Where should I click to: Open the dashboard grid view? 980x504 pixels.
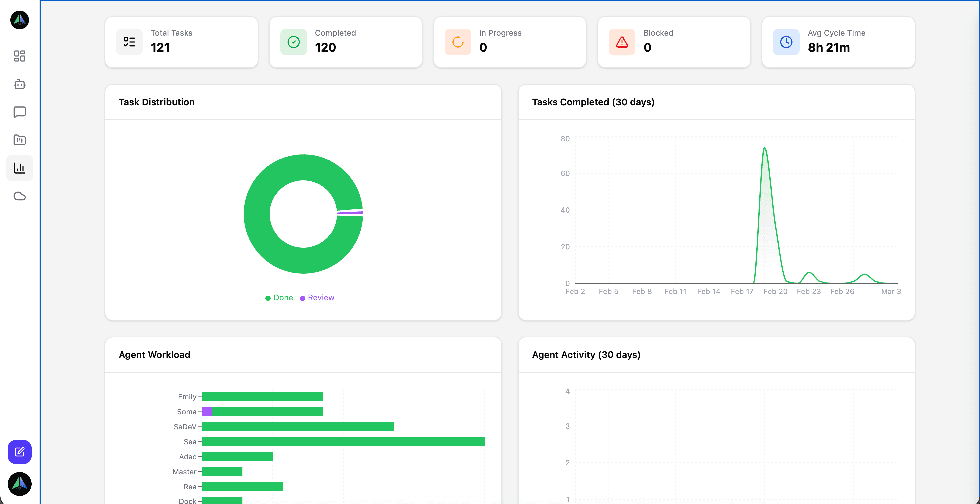click(19, 56)
